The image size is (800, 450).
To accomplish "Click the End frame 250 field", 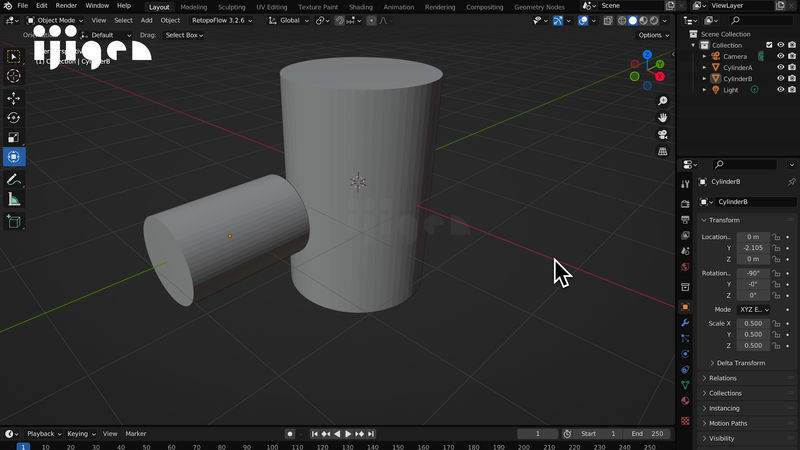I will (647, 434).
